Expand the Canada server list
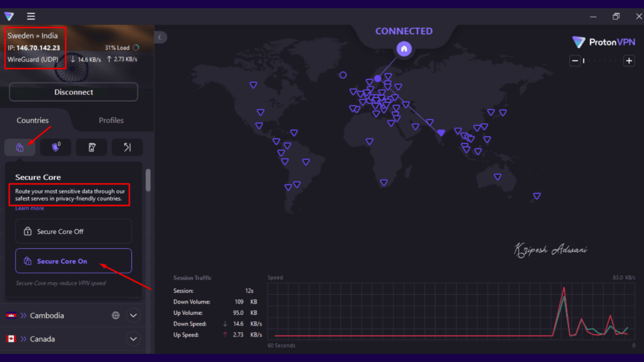Viewport: 644px width, 362px height. point(133,339)
